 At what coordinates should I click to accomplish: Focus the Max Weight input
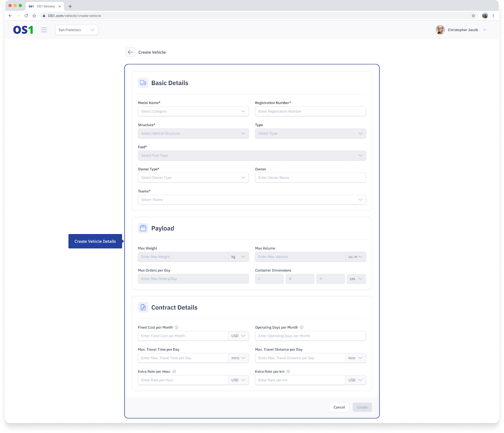pos(183,257)
